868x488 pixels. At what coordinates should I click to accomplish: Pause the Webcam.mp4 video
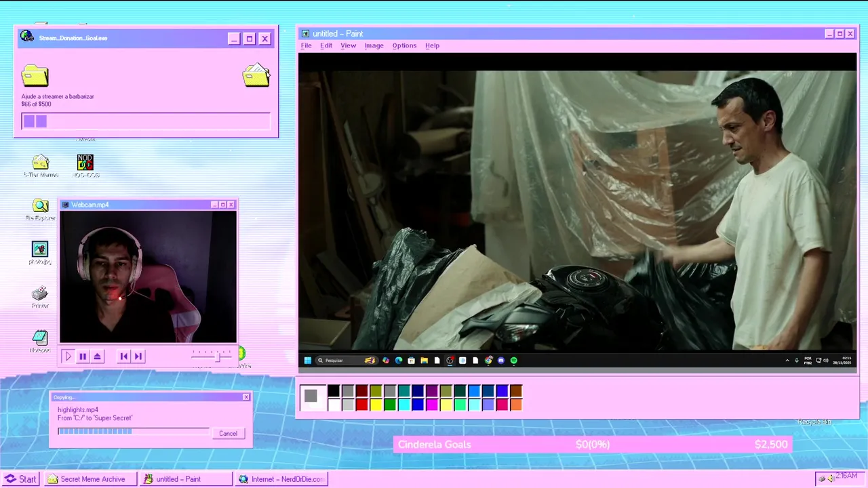click(x=83, y=356)
